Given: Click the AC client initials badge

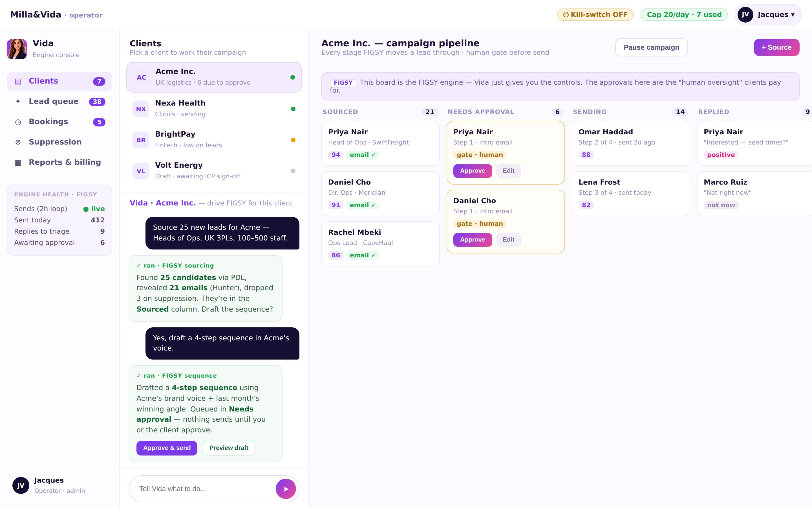Looking at the screenshot, I should pyautogui.click(x=141, y=78).
